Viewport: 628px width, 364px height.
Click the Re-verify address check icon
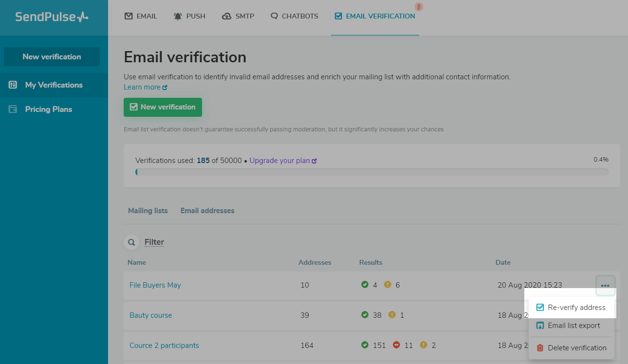pos(540,308)
